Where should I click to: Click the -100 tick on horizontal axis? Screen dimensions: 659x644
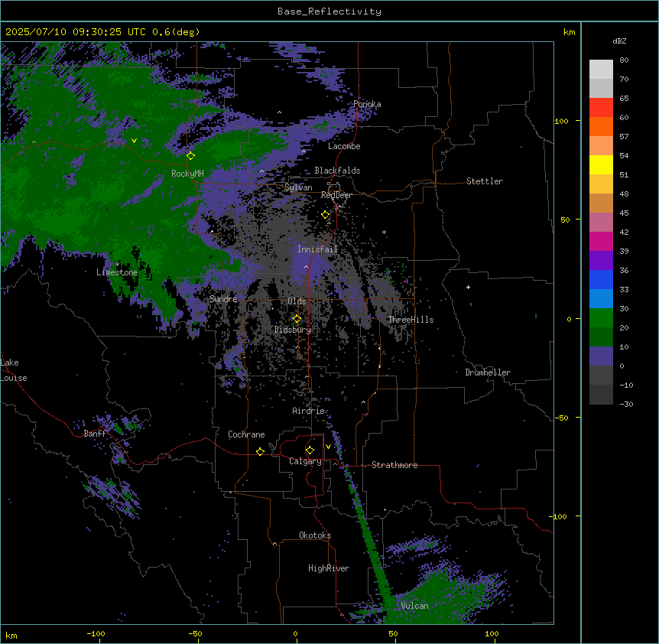pos(96,633)
